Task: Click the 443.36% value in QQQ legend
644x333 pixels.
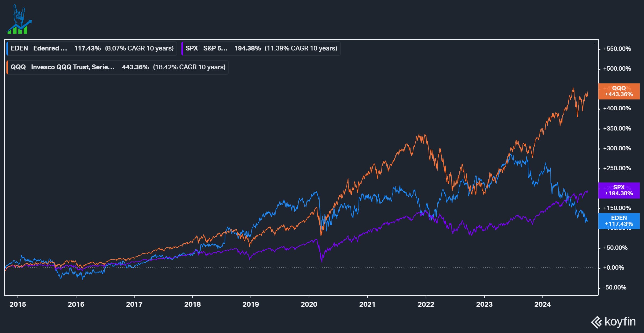Action: point(135,67)
